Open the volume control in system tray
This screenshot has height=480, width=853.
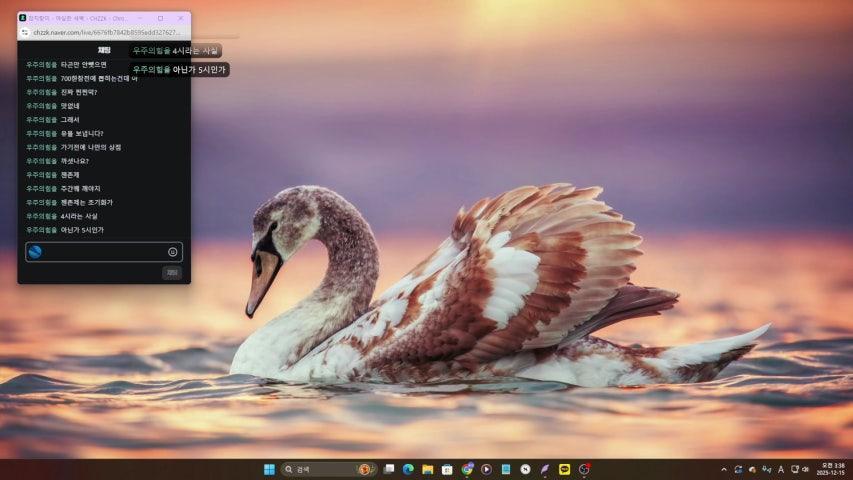click(806, 469)
